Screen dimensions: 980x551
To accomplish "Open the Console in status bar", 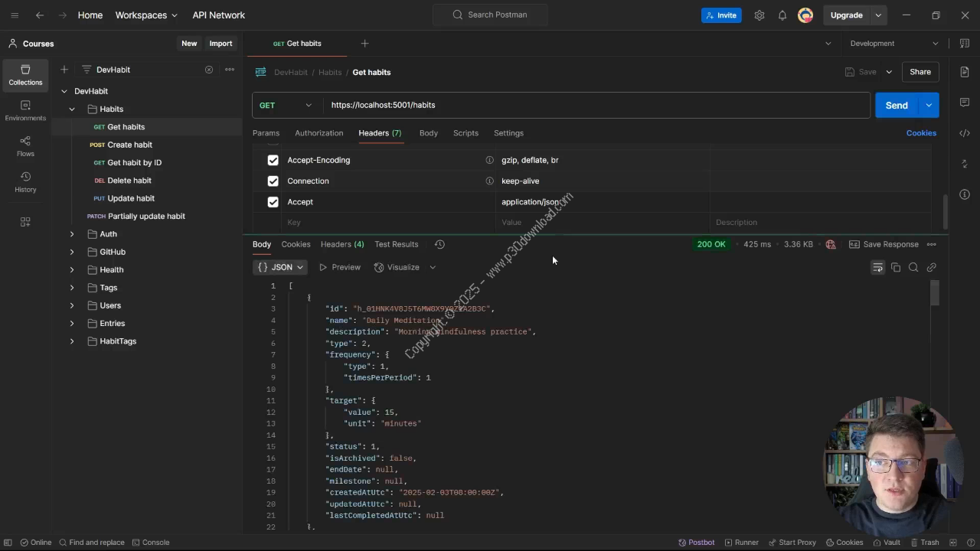I will point(151,543).
